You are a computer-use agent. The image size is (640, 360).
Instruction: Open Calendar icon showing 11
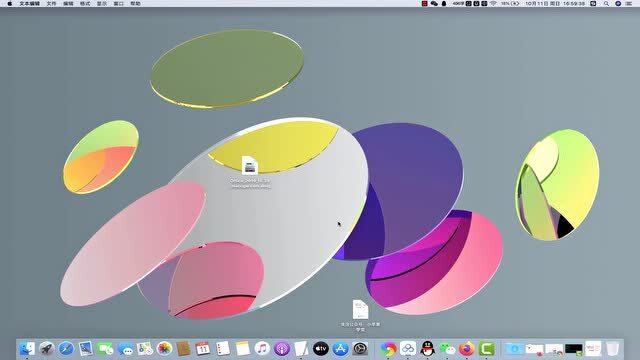203,349
